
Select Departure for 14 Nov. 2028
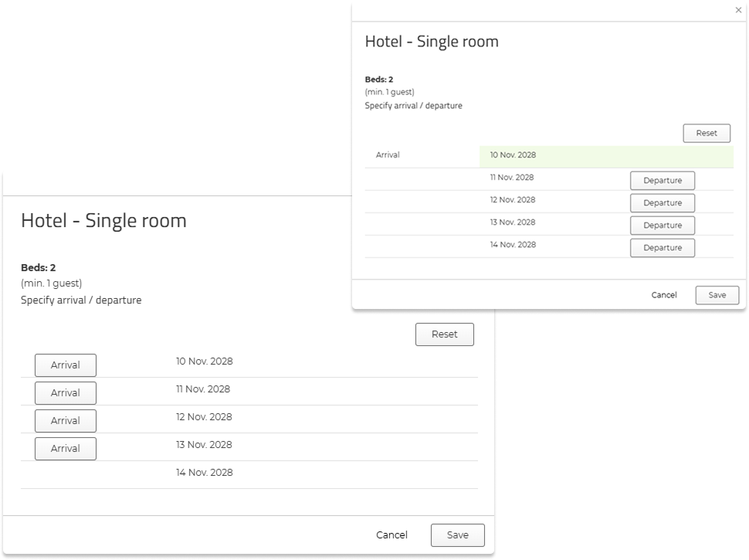tap(662, 248)
